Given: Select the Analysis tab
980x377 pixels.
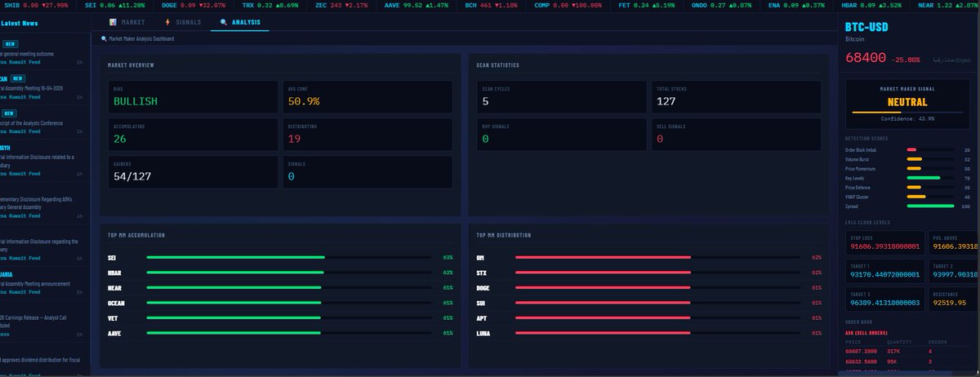Looking at the screenshot, I should (240, 22).
